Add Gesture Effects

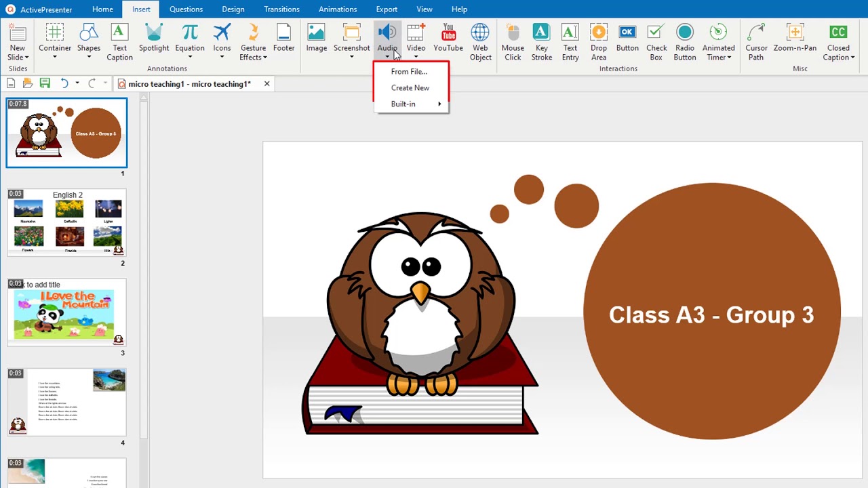(x=253, y=42)
